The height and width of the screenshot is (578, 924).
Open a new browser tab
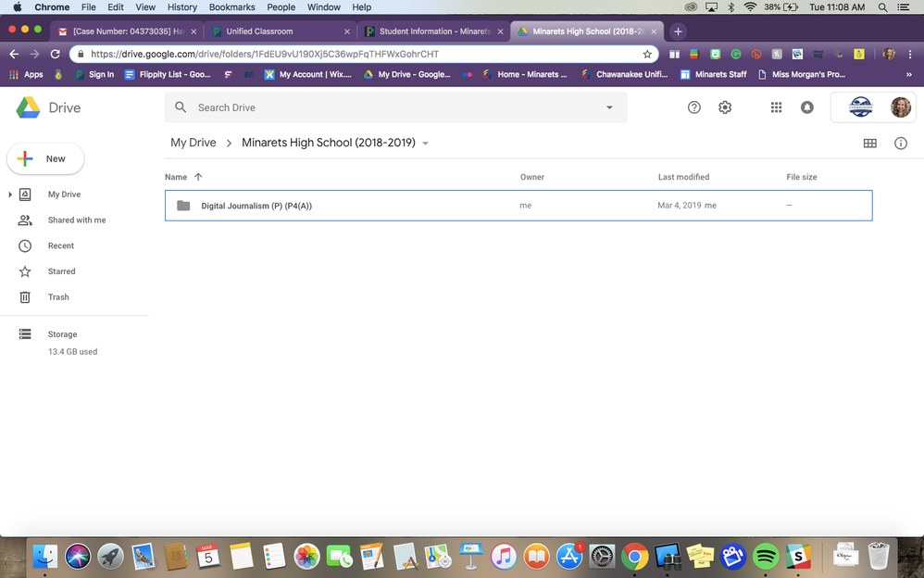pos(678,31)
